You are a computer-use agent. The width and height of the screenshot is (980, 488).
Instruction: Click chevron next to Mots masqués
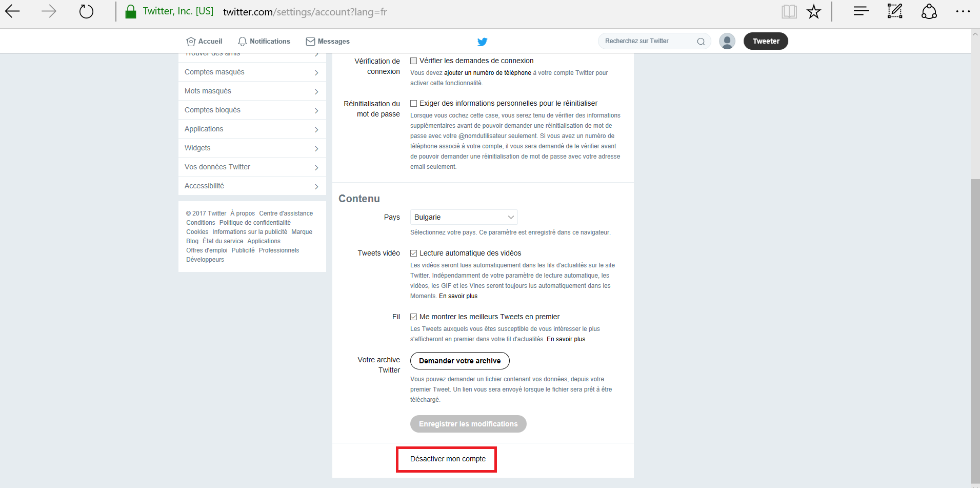pos(316,92)
